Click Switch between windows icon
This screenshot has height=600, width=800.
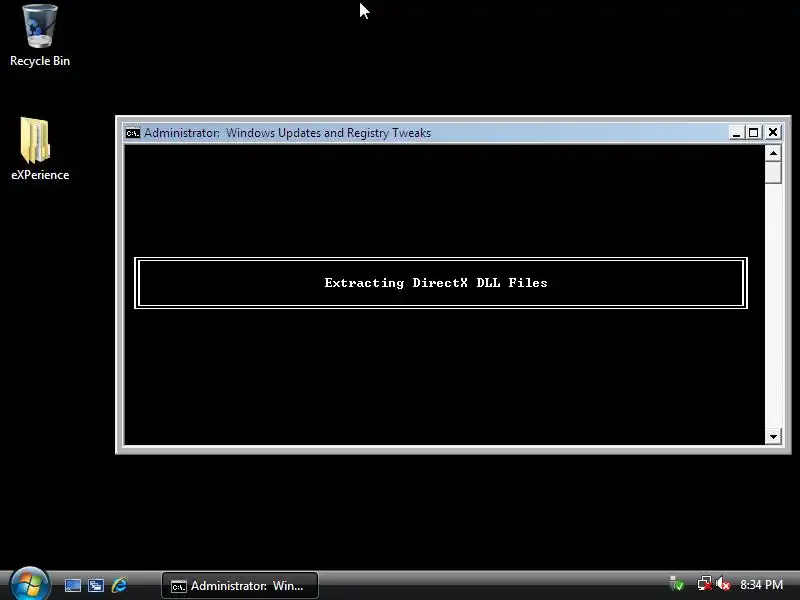pyautogui.click(x=96, y=585)
